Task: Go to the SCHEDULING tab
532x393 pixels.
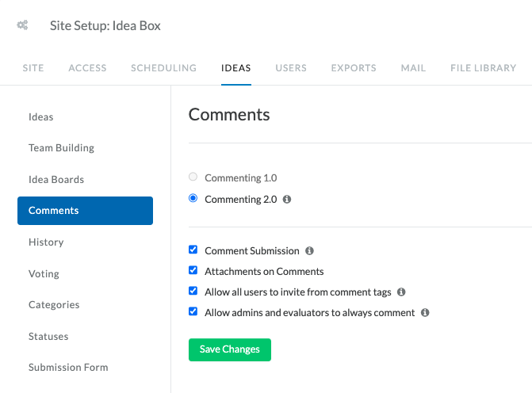Action: pyautogui.click(x=164, y=68)
